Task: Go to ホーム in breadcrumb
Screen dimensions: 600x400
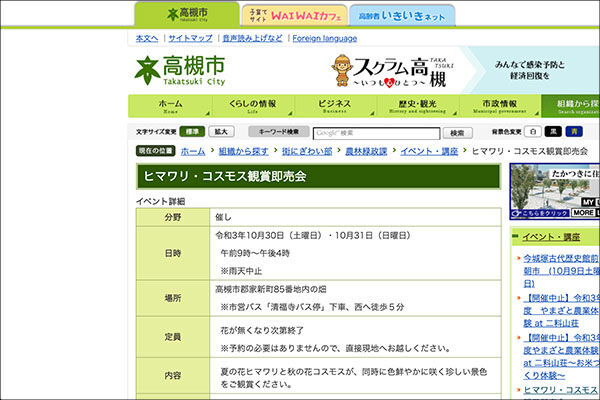Action: [x=193, y=152]
